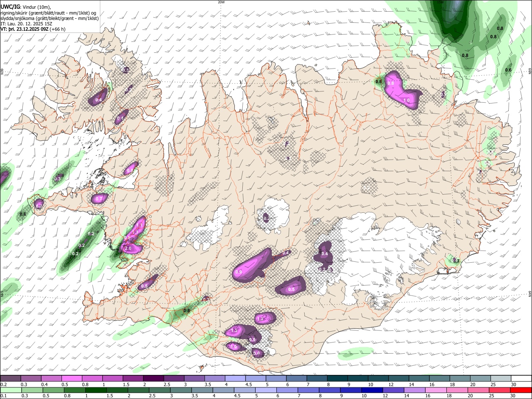Click the 18 pink swatch in bottom legend row
Screen dimensions: 532x399
point(457,390)
